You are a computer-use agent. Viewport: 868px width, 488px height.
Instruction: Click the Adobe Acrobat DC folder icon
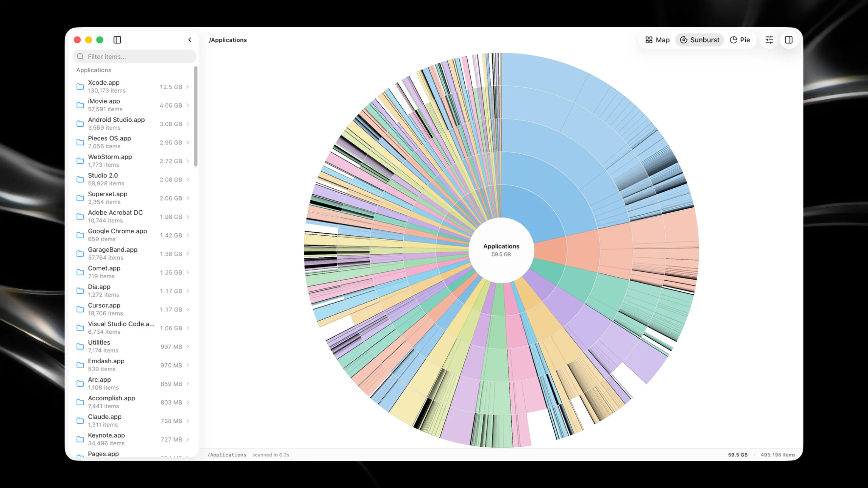coord(80,216)
